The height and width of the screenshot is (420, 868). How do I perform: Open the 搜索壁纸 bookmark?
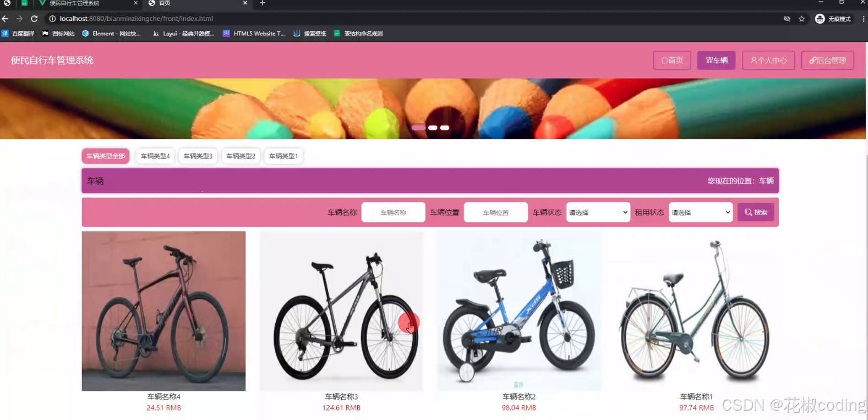[310, 34]
